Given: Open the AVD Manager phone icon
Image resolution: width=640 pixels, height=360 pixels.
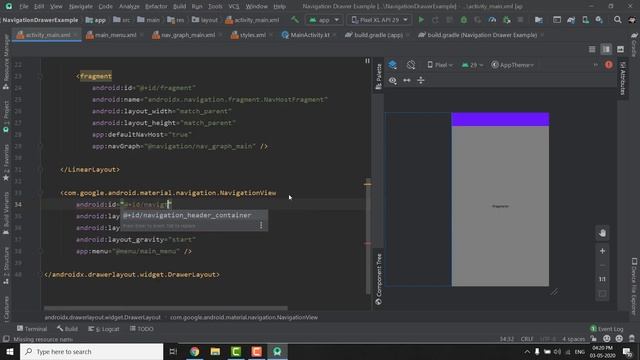Looking at the screenshot, I should tap(585, 20).
